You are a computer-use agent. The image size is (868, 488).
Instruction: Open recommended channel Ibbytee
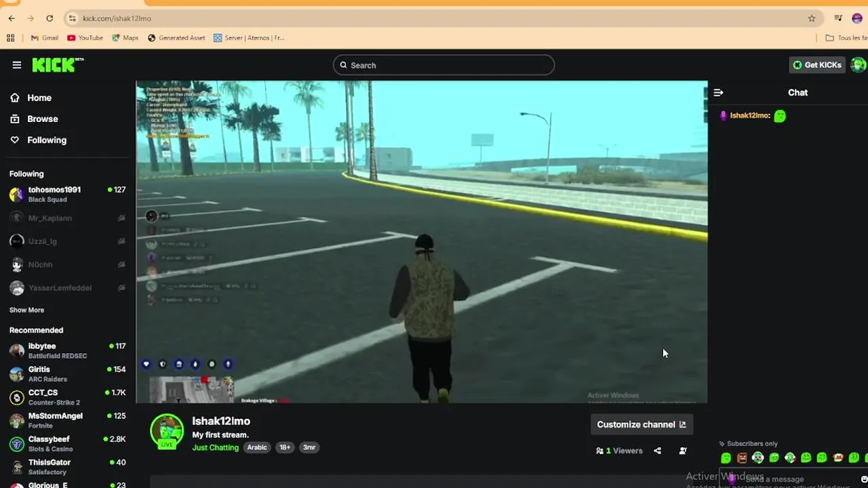[x=68, y=350]
